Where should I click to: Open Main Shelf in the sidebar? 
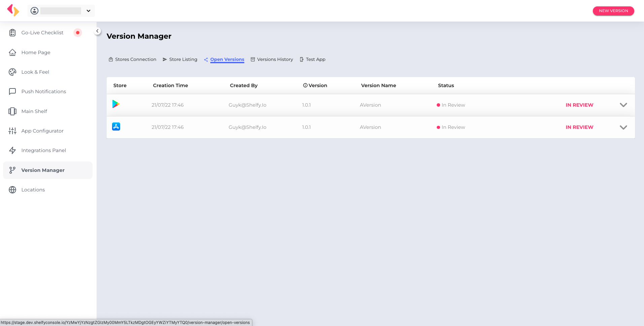[34, 111]
